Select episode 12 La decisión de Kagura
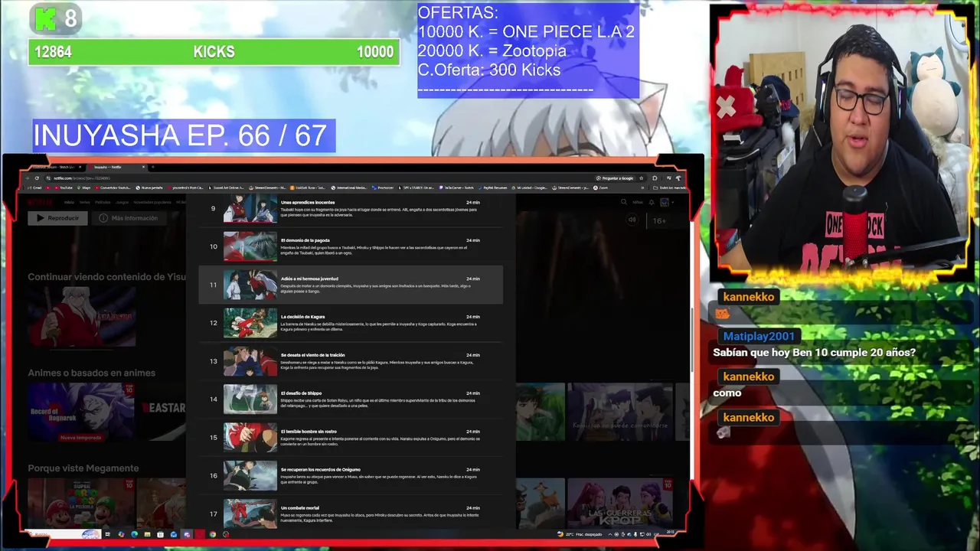Viewport: 980px width, 551px height. click(x=351, y=323)
